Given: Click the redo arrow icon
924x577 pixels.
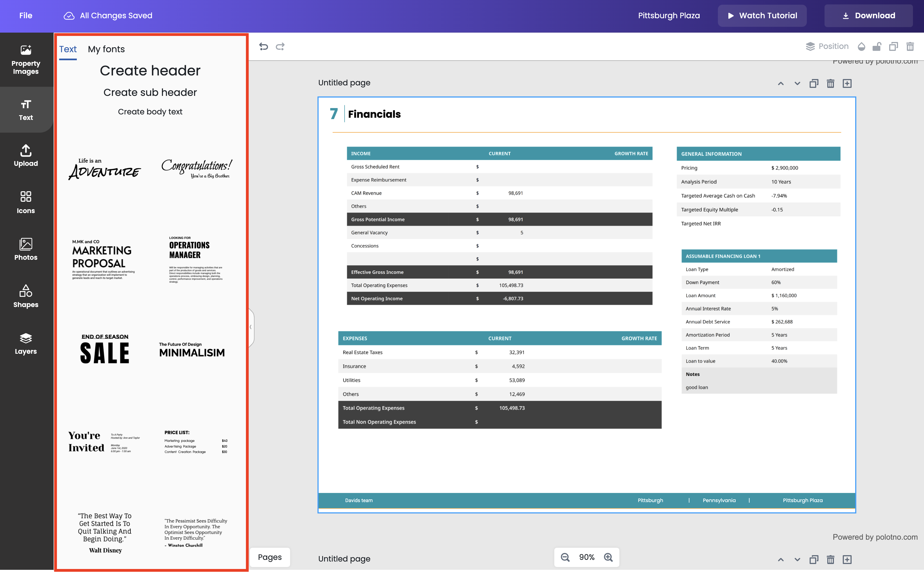Looking at the screenshot, I should tap(280, 46).
